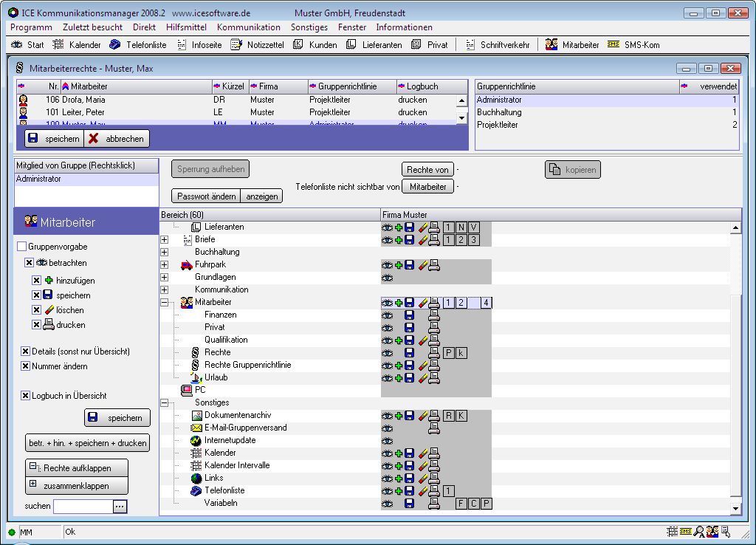Click the Passwort ändern button
Screen dimensions: 756x545
[206, 196]
